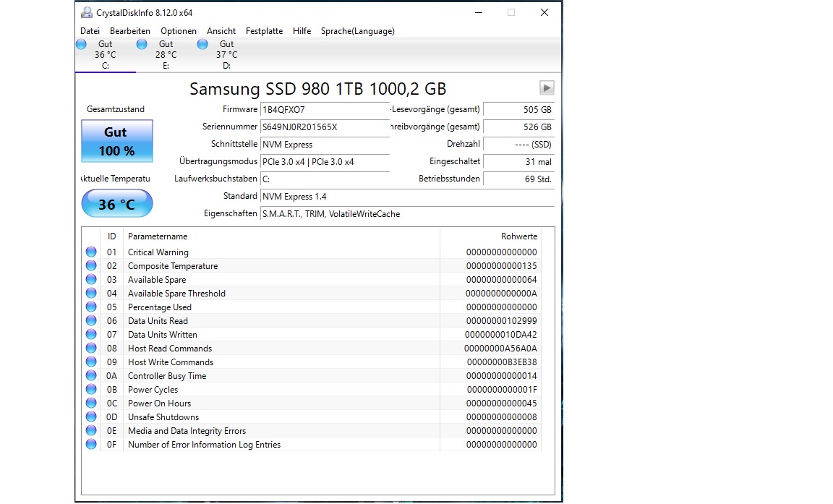Viewport: 833px width, 504px height.
Task: Click the Betriebsstunden value 69 Std.
Action: pos(519,179)
